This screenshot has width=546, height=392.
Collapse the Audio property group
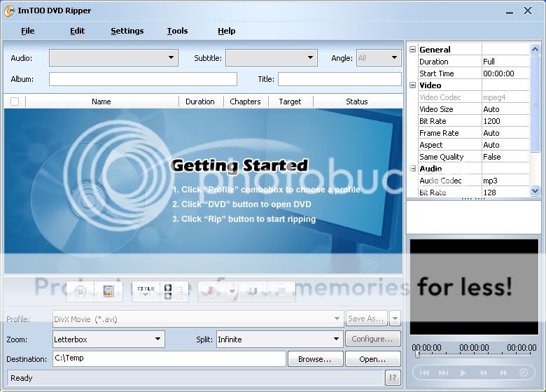[412, 169]
